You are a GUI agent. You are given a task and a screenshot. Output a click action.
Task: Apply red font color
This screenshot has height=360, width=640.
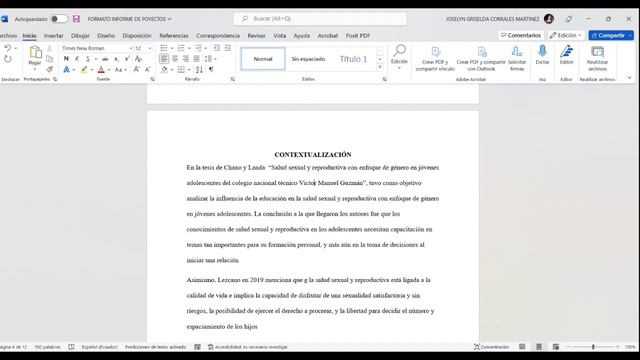coord(101,70)
